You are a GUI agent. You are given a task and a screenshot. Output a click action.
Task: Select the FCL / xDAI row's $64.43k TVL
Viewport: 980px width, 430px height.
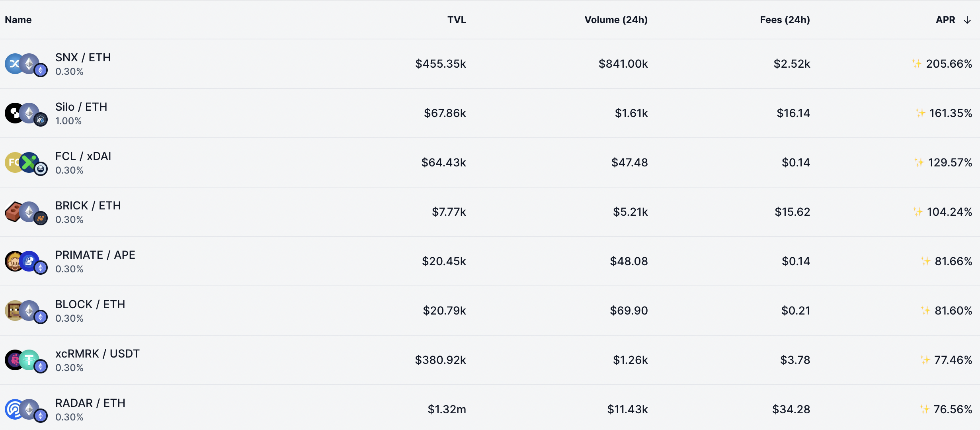443,162
